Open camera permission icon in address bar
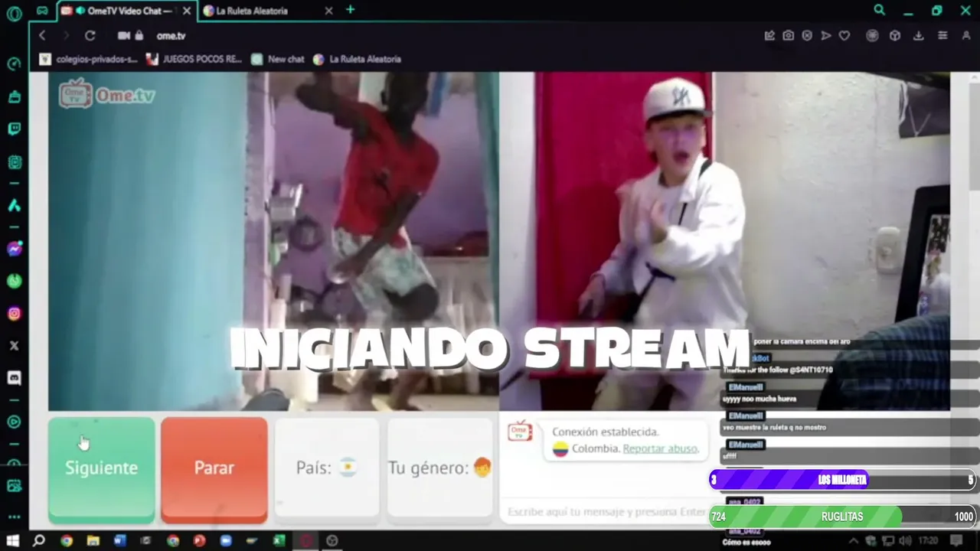 (123, 36)
